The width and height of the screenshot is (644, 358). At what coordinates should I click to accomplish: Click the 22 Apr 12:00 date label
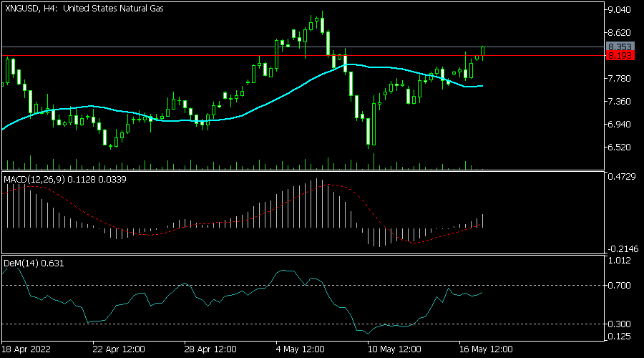coord(119,349)
